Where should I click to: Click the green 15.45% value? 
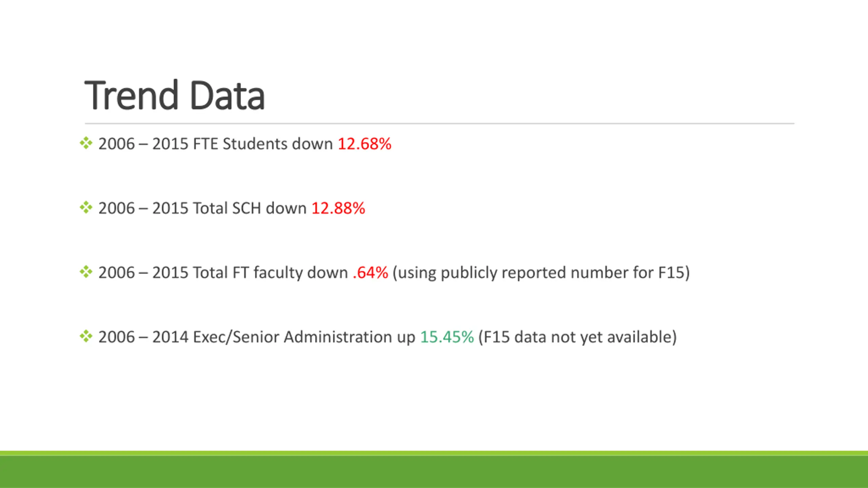tap(447, 337)
